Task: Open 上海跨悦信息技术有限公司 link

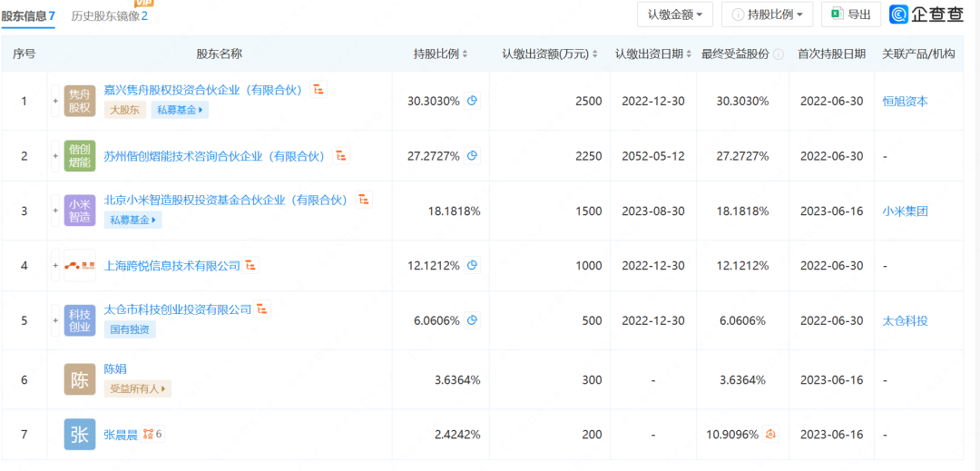Action: [x=171, y=266]
